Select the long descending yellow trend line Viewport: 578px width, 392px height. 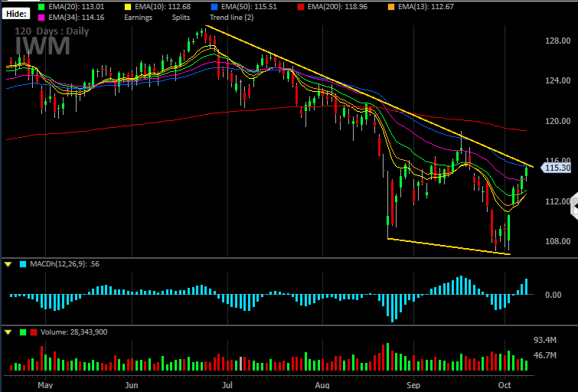369,96
